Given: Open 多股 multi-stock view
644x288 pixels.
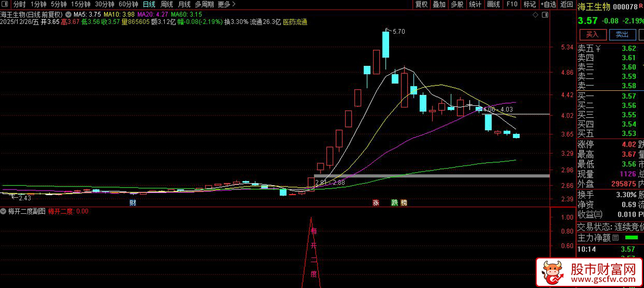Looking at the screenshot, I should click(457, 4).
